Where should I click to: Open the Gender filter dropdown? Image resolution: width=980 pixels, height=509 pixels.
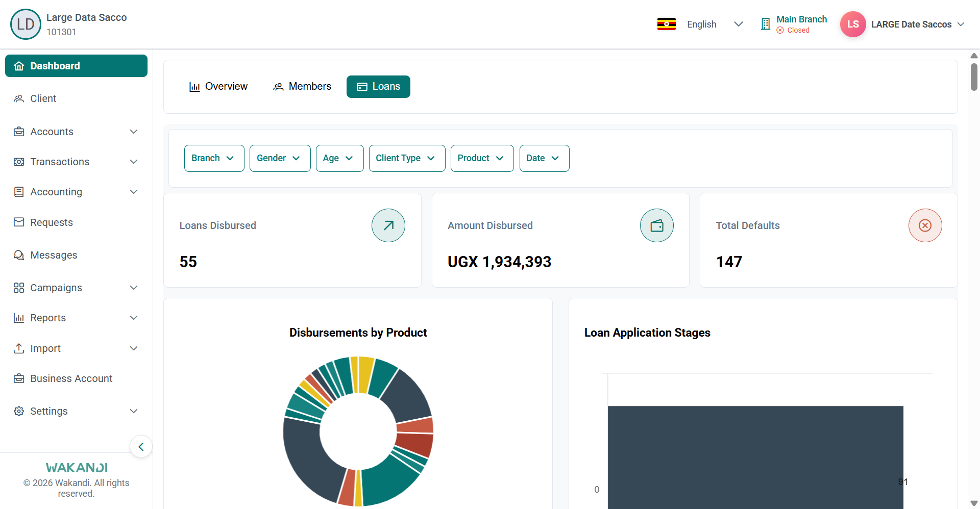[x=280, y=158]
